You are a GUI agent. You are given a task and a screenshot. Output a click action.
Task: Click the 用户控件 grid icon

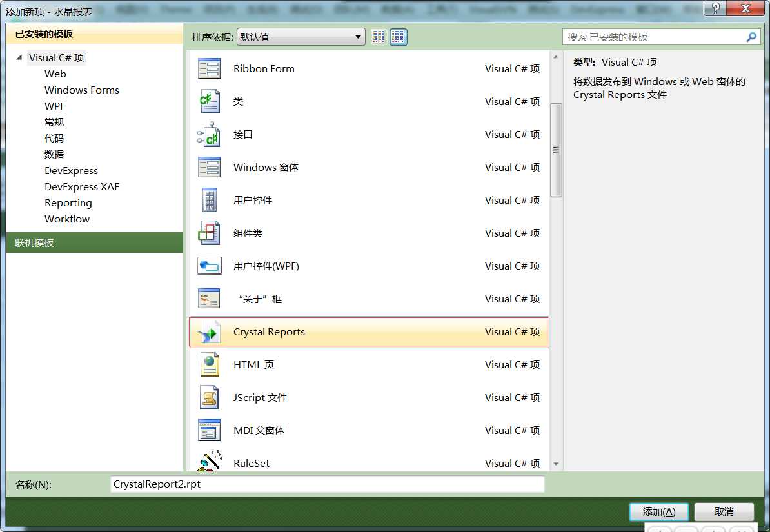[x=210, y=201]
